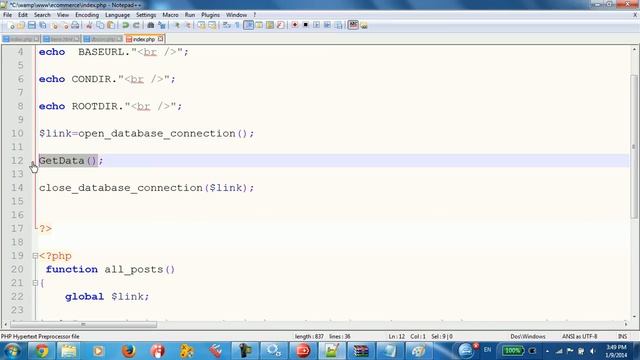The height and width of the screenshot is (360, 640).
Task: Click the Paste toolbar icon
Action: [x=111, y=25]
